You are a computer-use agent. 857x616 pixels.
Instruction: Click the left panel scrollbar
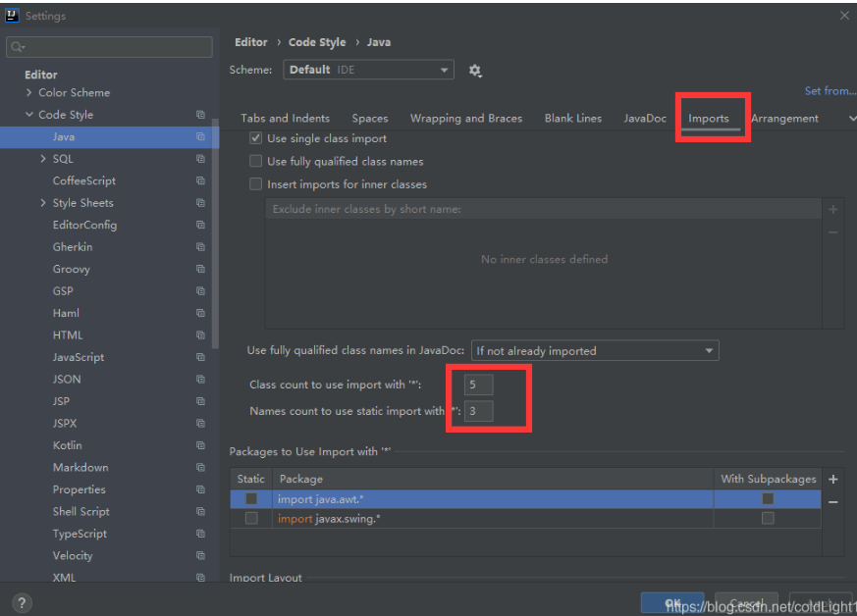click(x=215, y=233)
